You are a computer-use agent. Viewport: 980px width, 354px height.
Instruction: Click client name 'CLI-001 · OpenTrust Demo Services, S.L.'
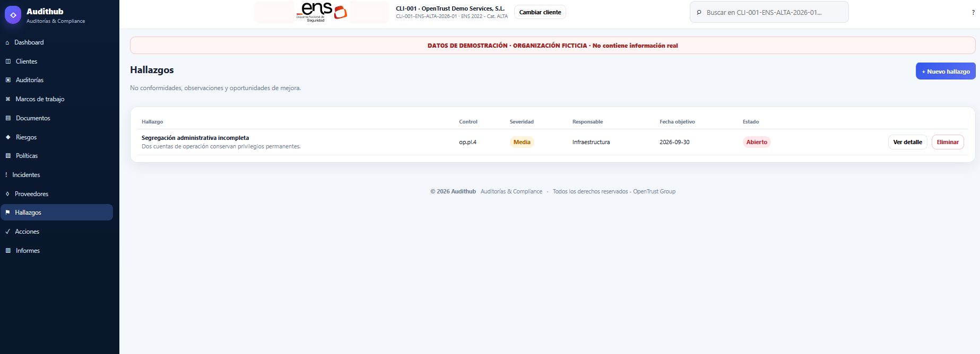(450, 8)
